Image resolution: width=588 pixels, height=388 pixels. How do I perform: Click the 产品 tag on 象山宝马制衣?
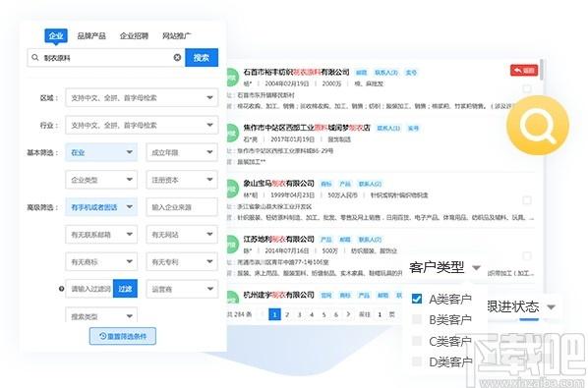click(x=344, y=184)
